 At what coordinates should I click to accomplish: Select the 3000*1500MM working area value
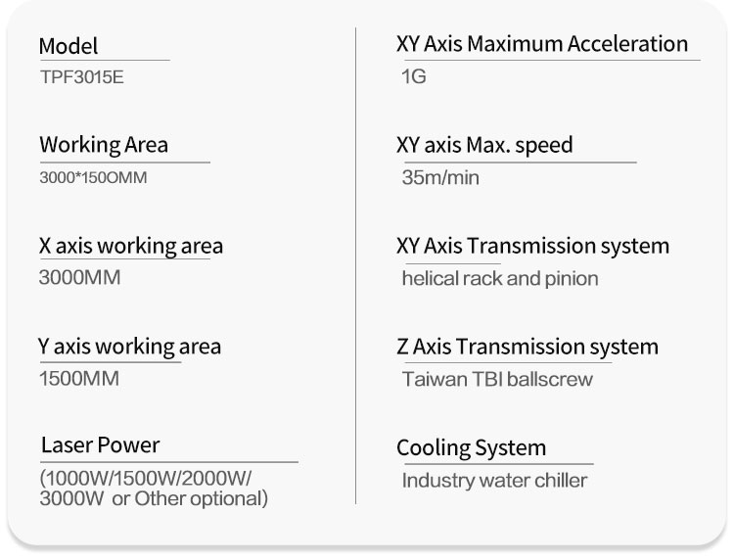point(93,177)
